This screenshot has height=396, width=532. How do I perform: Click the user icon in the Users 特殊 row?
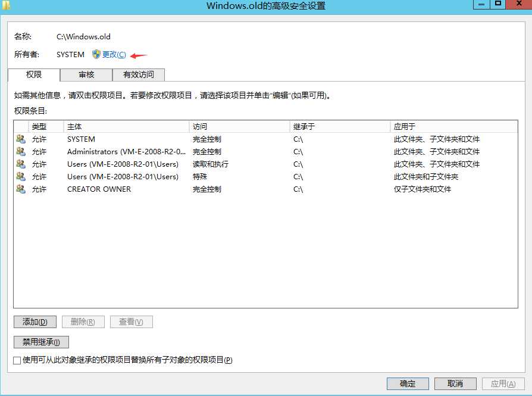pos(21,177)
